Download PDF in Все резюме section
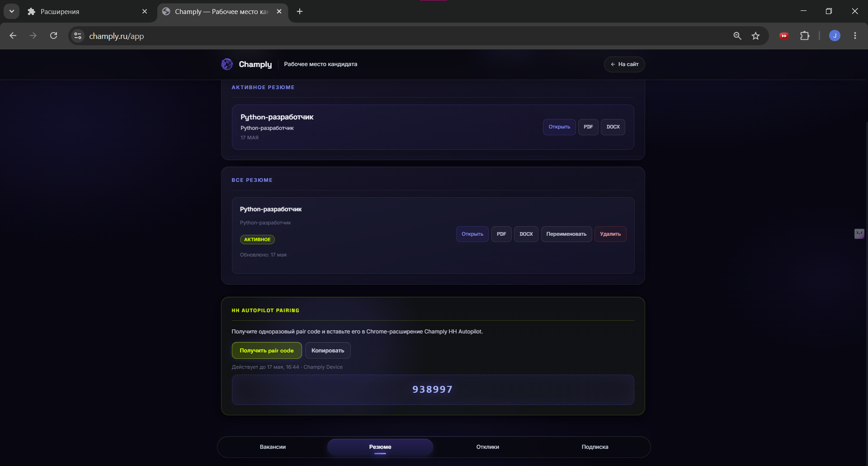The image size is (868, 466). point(501,234)
